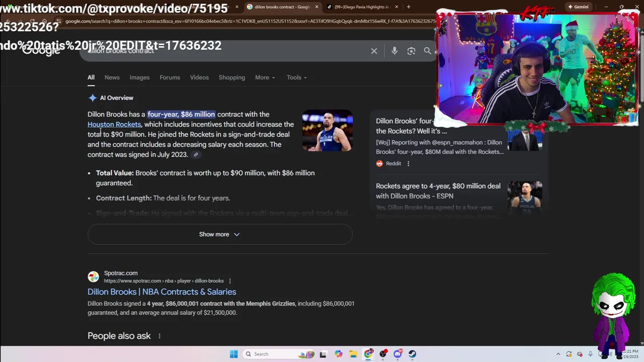Expand AI Overview with Show more

click(x=220, y=234)
